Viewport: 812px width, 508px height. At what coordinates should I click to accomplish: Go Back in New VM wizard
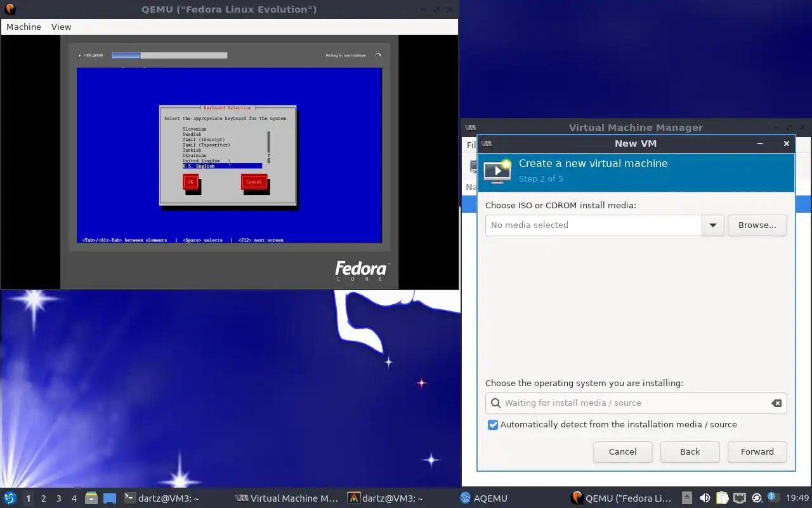(690, 452)
